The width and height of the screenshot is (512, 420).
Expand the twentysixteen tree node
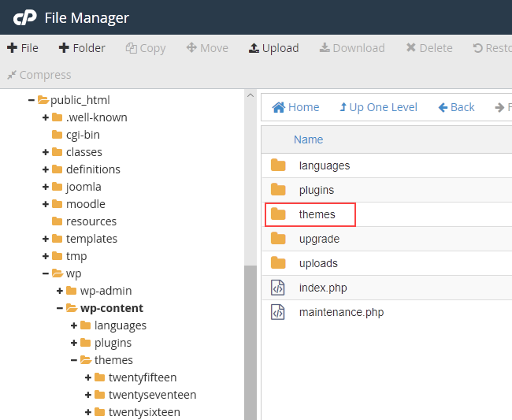coord(88,412)
